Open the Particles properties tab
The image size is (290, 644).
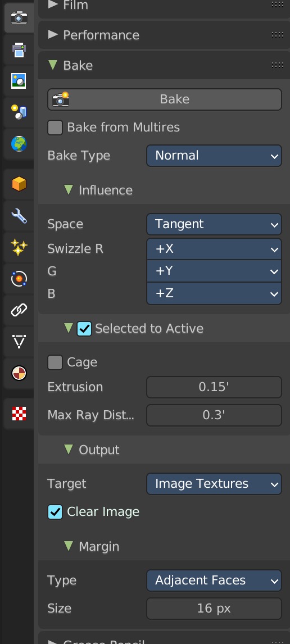click(x=19, y=247)
